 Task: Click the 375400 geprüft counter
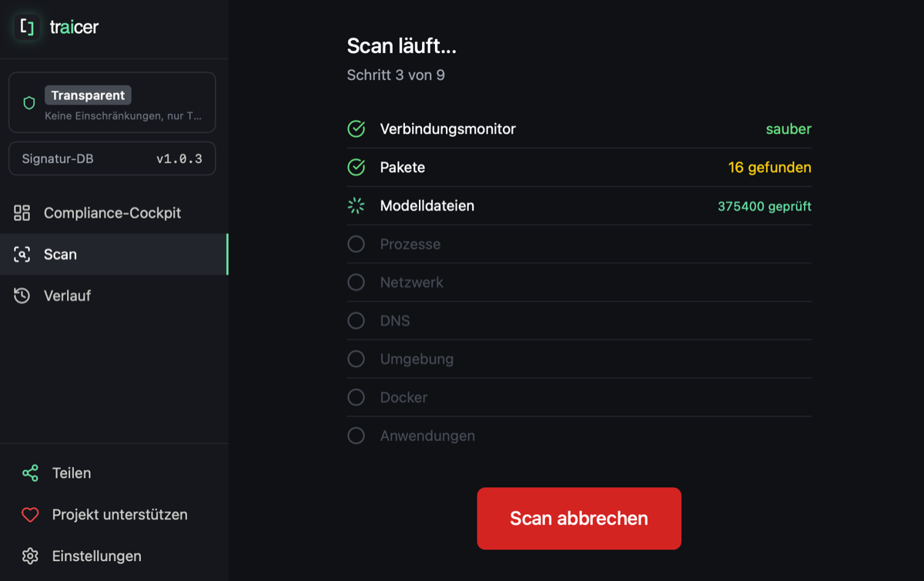[x=764, y=205]
